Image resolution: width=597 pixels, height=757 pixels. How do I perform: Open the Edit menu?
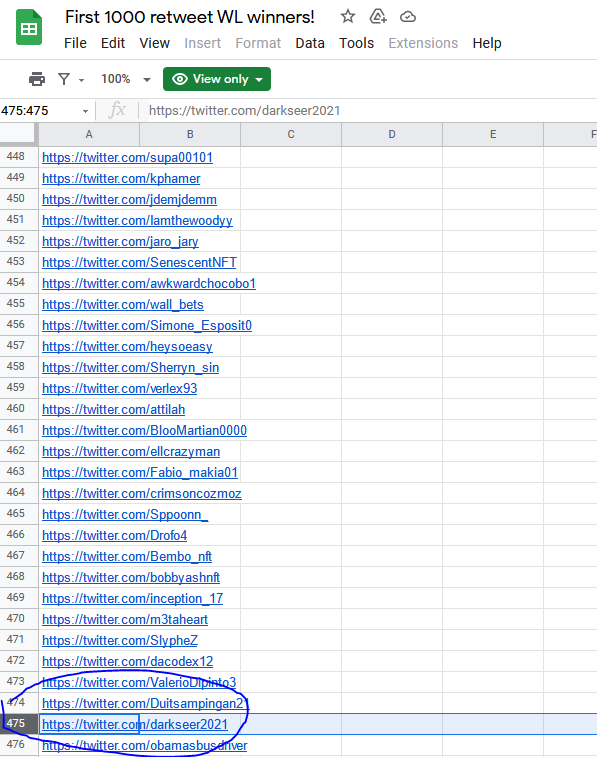113,43
